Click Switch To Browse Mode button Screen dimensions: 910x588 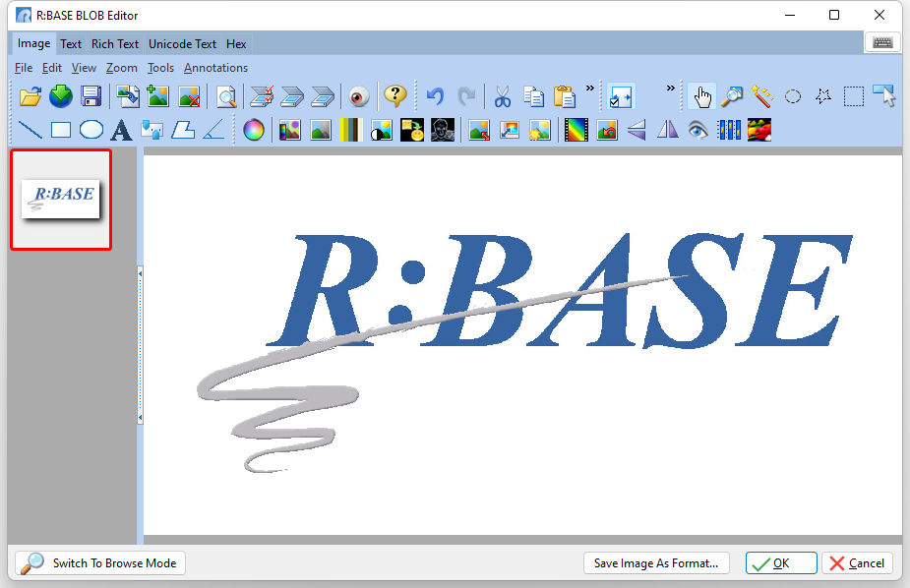[99, 563]
